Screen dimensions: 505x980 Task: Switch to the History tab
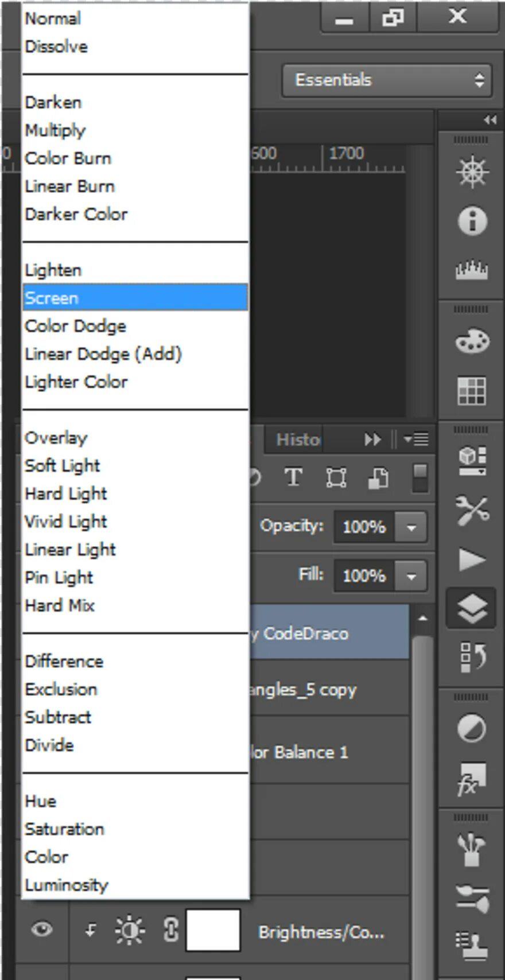pos(297,440)
